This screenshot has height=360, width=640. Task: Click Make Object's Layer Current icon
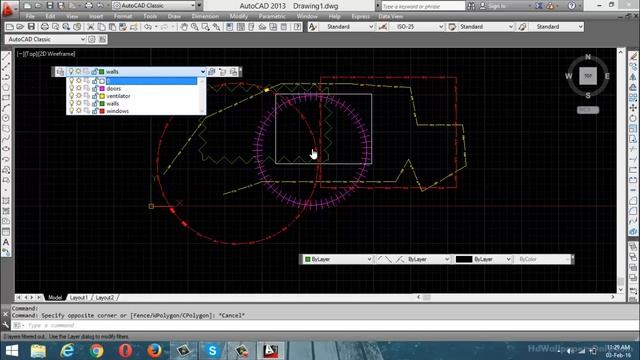[212, 72]
